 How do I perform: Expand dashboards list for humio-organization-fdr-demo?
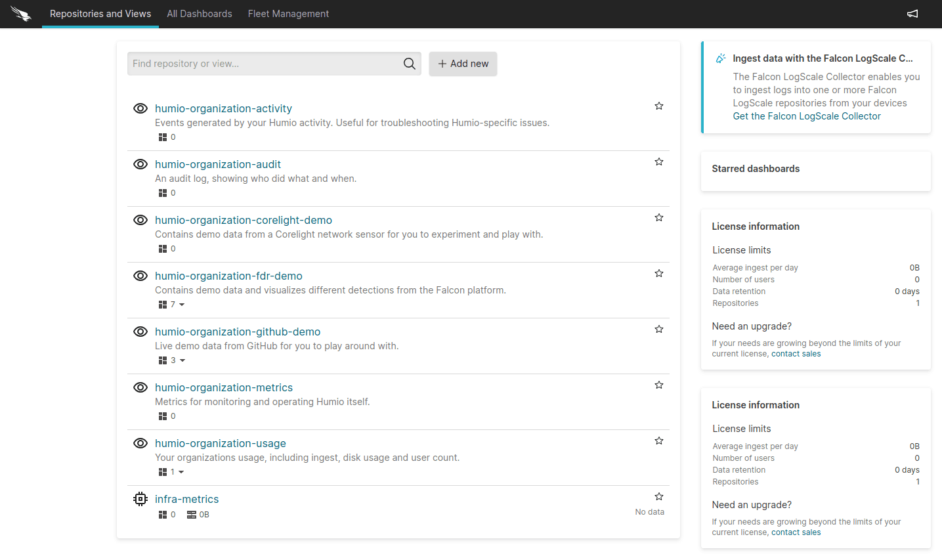[x=182, y=305]
